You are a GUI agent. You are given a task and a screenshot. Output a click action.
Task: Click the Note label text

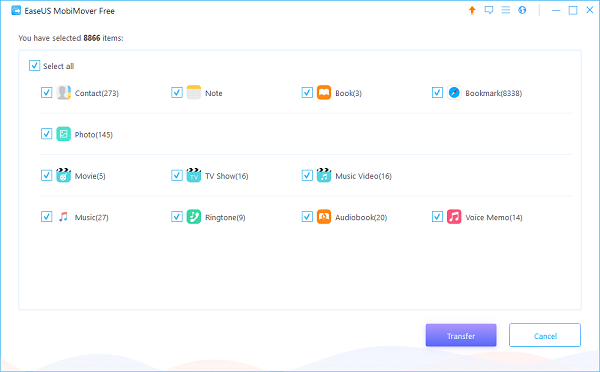pyautogui.click(x=214, y=93)
